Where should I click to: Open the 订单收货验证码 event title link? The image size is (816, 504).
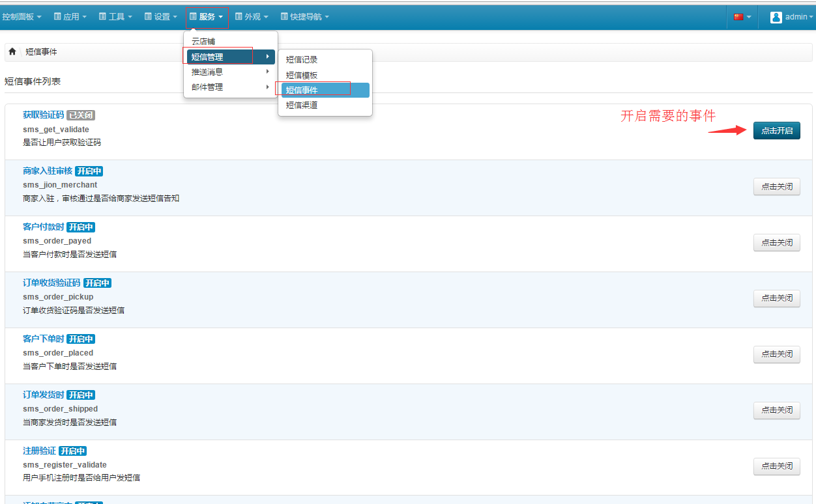click(x=51, y=283)
